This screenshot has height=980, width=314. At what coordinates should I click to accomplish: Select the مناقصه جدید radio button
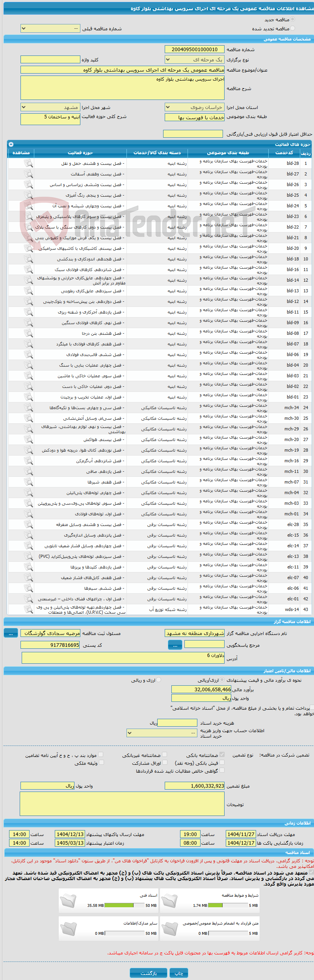292,19
